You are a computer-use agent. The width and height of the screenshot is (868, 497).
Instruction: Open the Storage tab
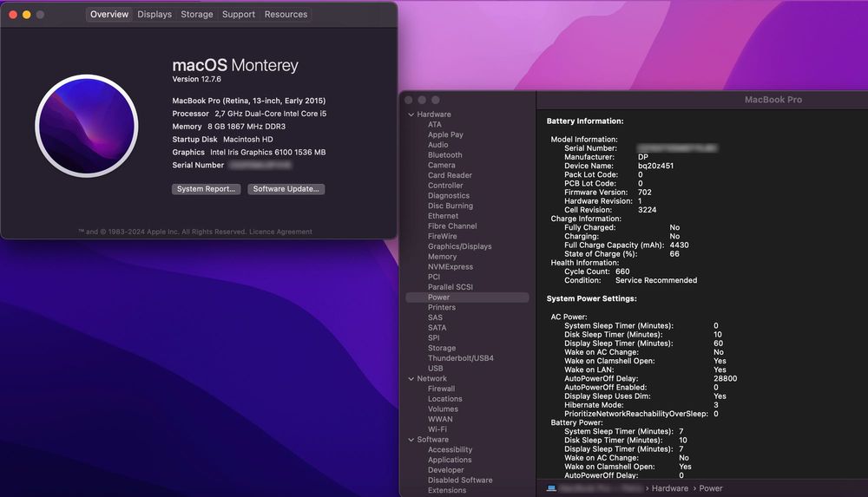point(196,15)
